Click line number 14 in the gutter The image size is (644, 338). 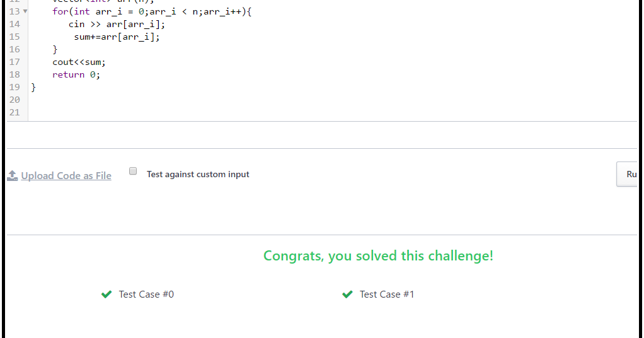[x=14, y=24]
